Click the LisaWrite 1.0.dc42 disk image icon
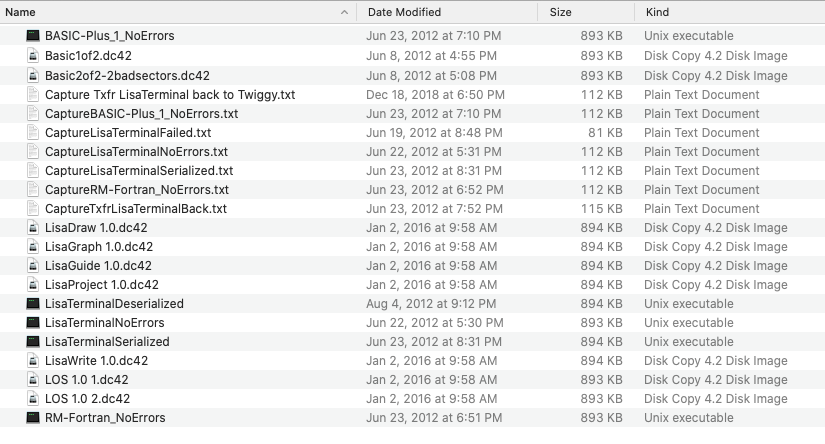The height and width of the screenshot is (444, 825). (x=33, y=361)
